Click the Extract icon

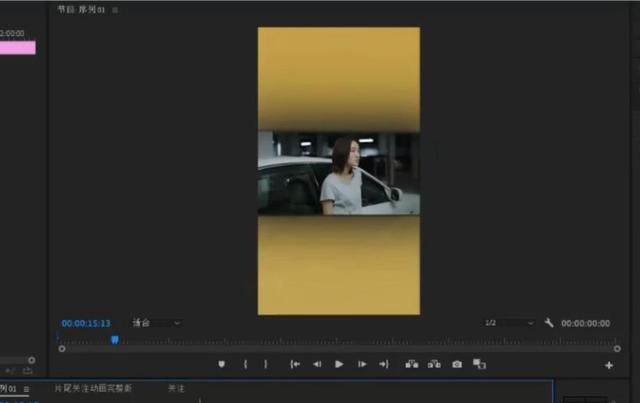coord(434,365)
